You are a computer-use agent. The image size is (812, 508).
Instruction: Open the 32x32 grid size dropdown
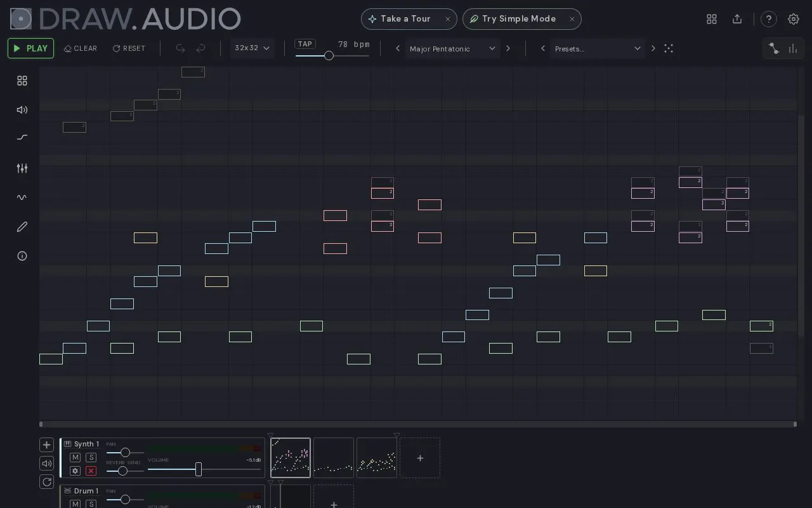(x=252, y=48)
